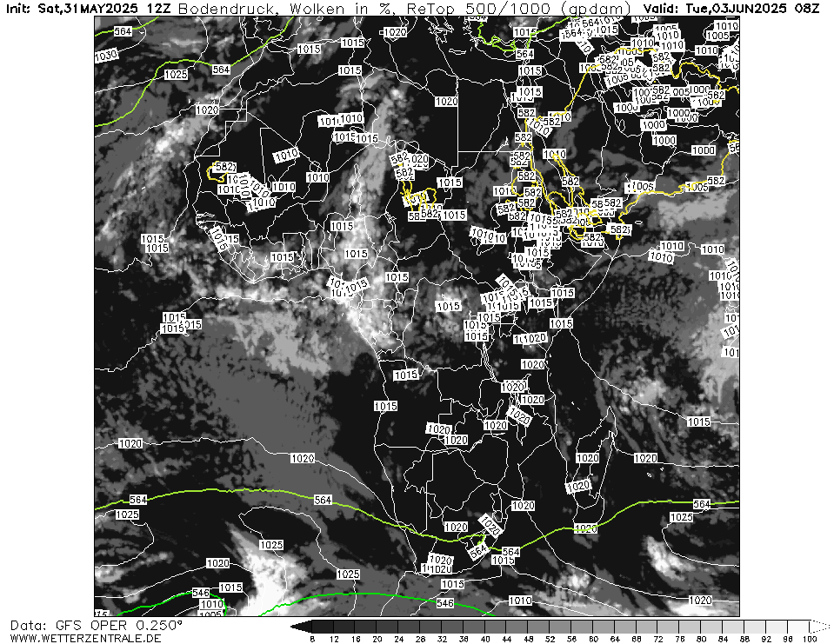
Task: Click the 100 value on the cloud scale
Action: pyautogui.click(x=810, y=639)
